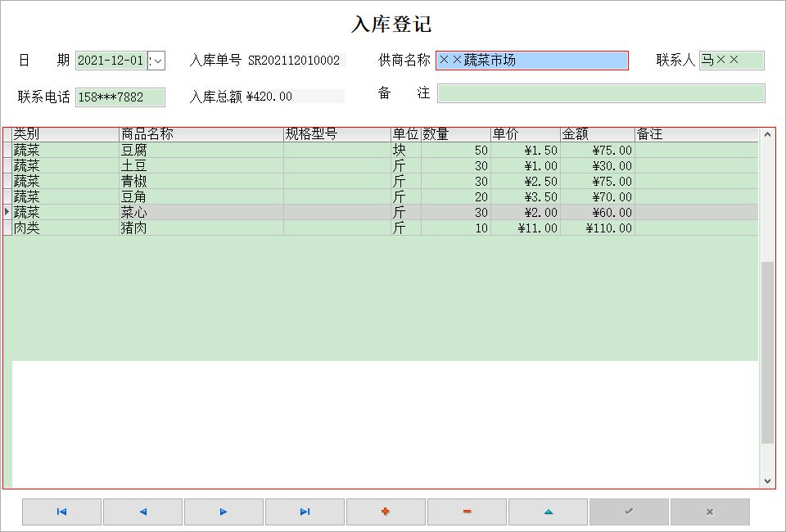Viewport: 786px width, 532px height.
Task: Click the phone field 158***7882
Action: 120,97
